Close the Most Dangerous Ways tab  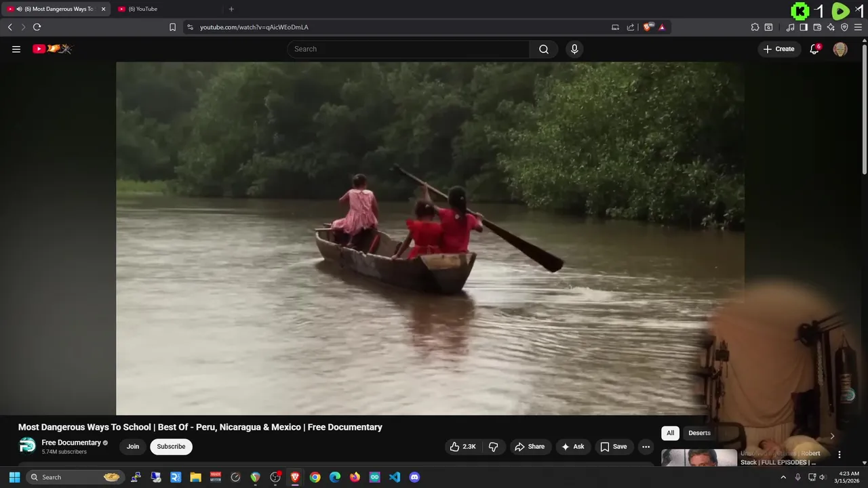(x=104, y=9)
